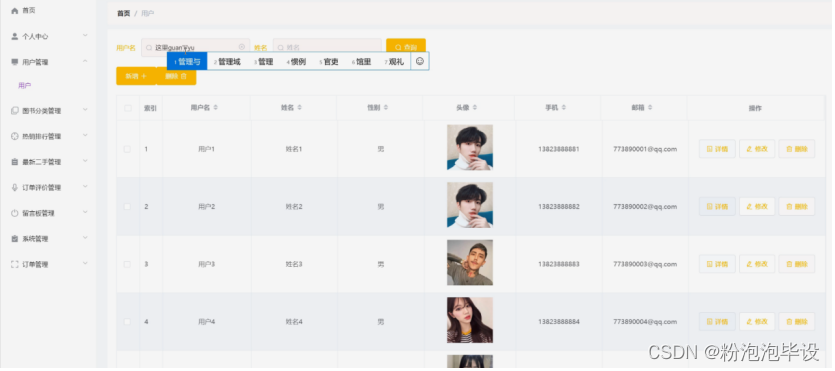Click the power icon beside 留言板管理

pos(15,213)
